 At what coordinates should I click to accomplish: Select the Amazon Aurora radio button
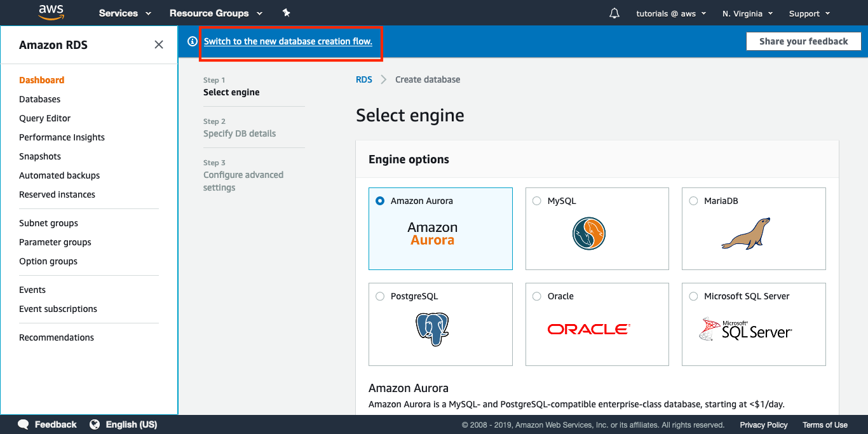380,201
